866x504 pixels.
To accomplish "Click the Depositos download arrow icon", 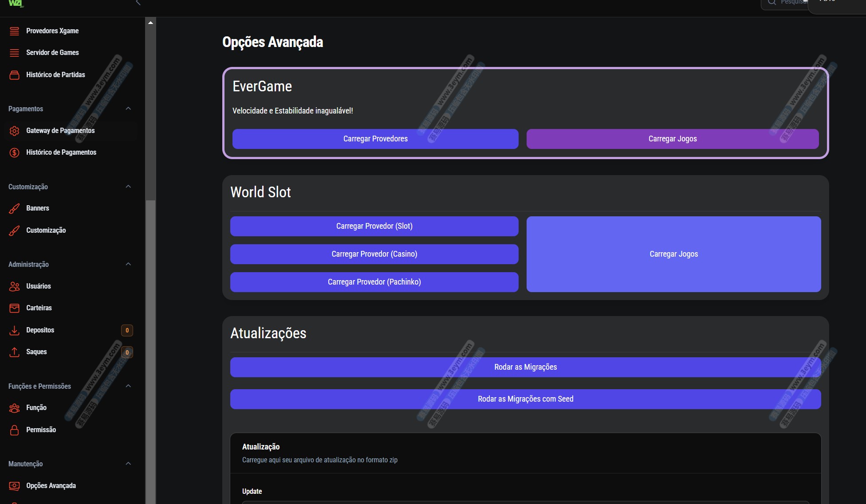I will pos(14,330).
